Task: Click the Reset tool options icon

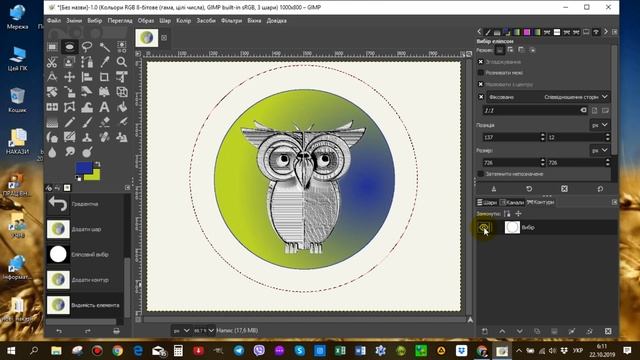Action: pos(600,189)
